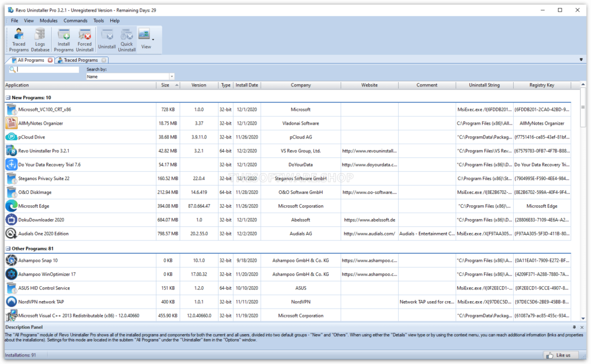Select the Visual C++ 2013 Redistributable icon

click(12, 316)
